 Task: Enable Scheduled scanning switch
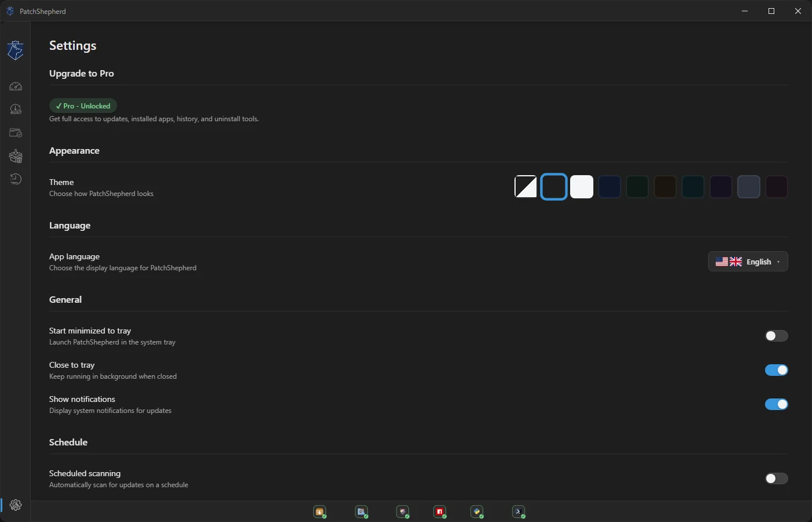click(776, 478)
